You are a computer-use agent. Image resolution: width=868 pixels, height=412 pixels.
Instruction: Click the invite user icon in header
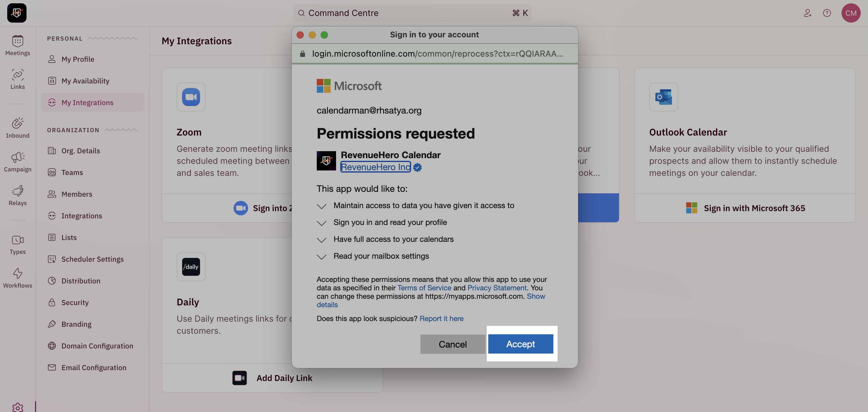tap(807, 13)
